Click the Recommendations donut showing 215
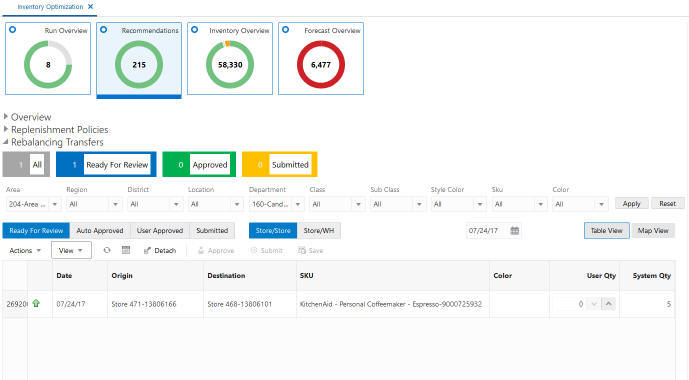 [x=139, y=65]
